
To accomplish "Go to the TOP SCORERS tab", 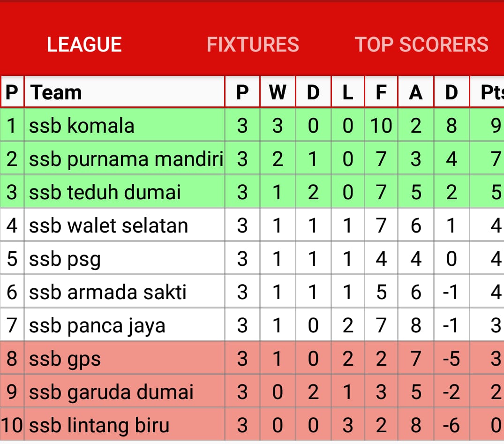I will 421,45.
